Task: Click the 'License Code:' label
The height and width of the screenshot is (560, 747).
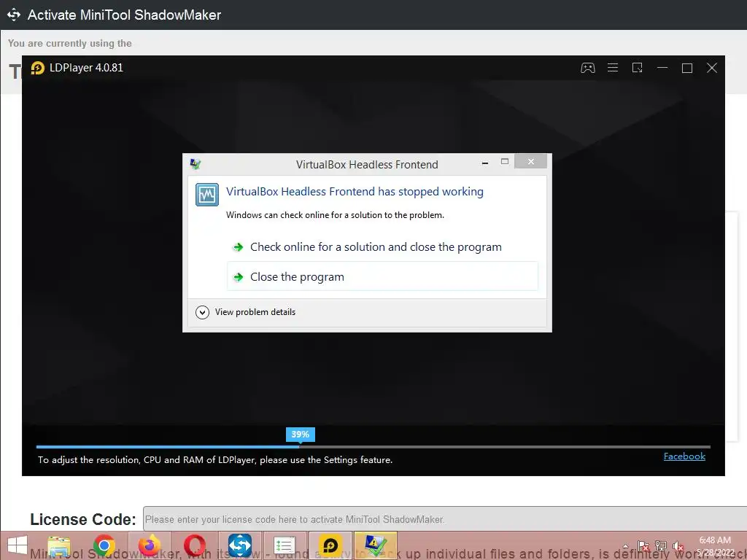Action: (83, 519)
